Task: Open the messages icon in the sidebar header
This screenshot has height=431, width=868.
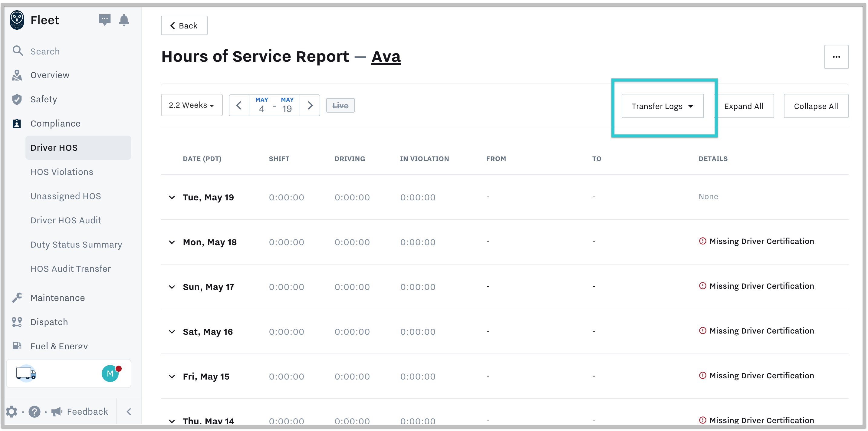Action: click(104, 20)
